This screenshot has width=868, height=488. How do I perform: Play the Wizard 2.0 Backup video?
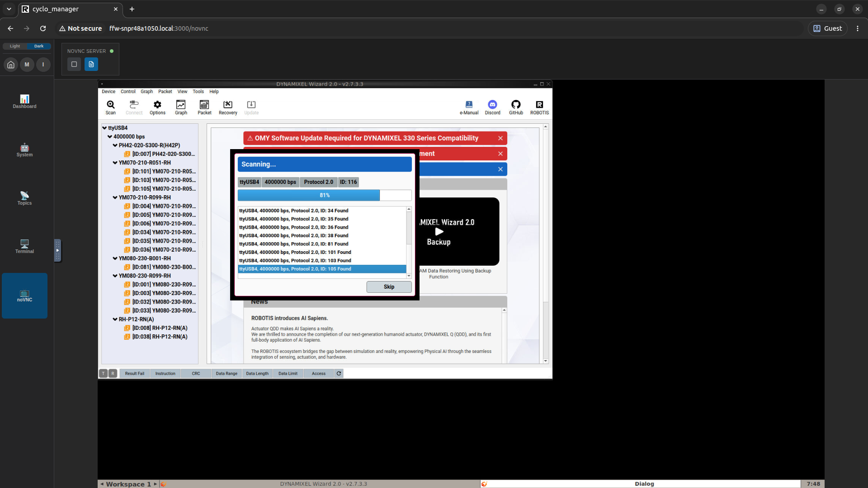point(439,232)
